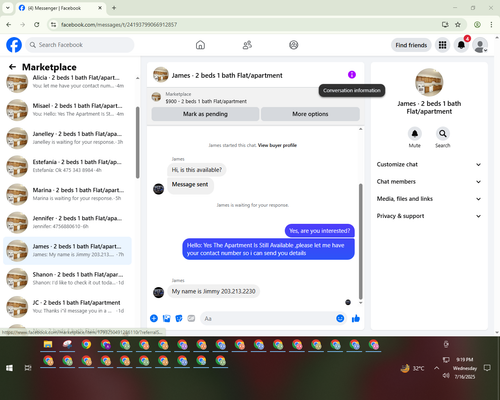
Task: Open more actions plus icon in composer
Action: pyautogui.click(x=154, y=318)
